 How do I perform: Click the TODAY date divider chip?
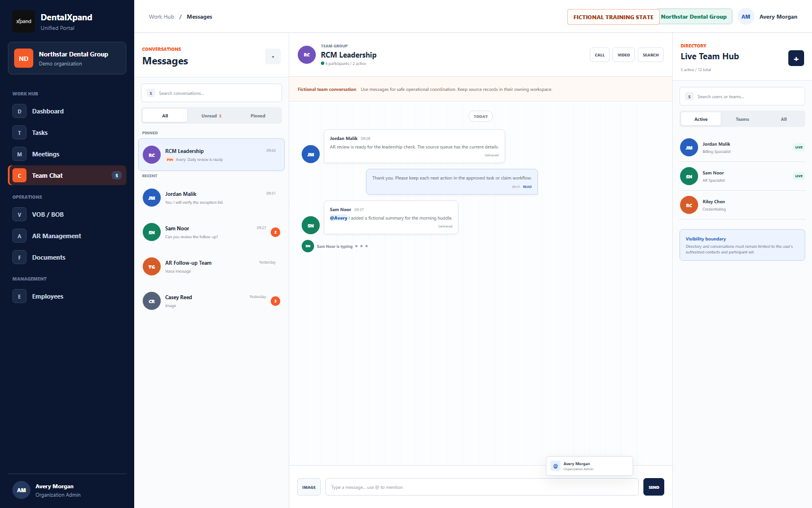pyautogui.click(x=480, y=116)
